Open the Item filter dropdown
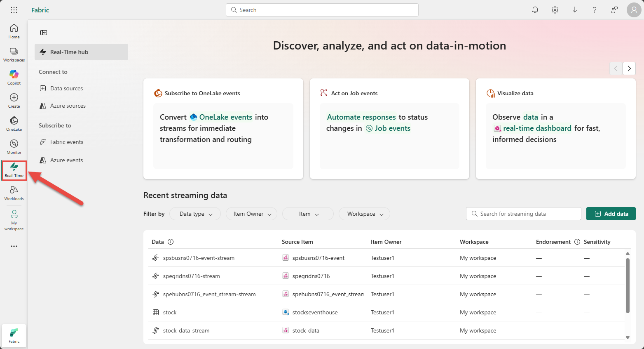 pyautogui.click(x=308, y=214)
